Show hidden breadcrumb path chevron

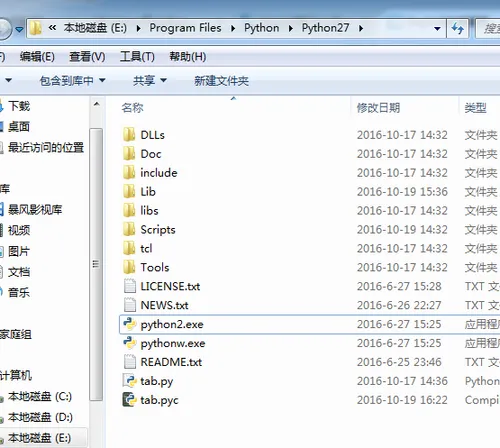52,28
